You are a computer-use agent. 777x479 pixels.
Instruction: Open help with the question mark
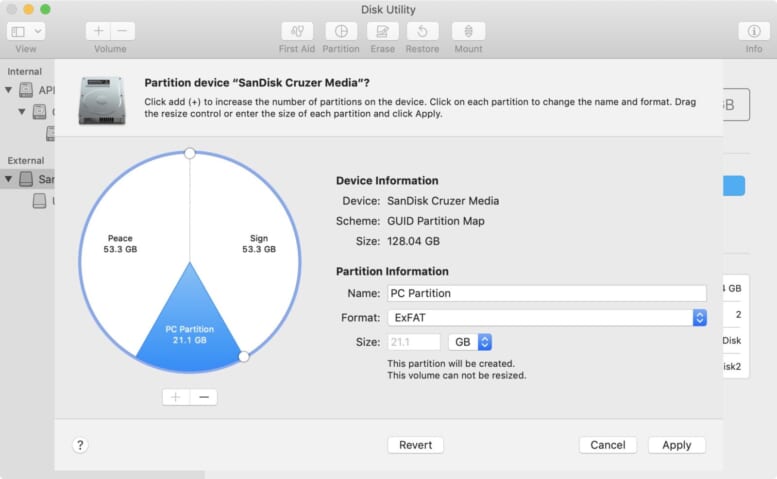tap(80, 445)
